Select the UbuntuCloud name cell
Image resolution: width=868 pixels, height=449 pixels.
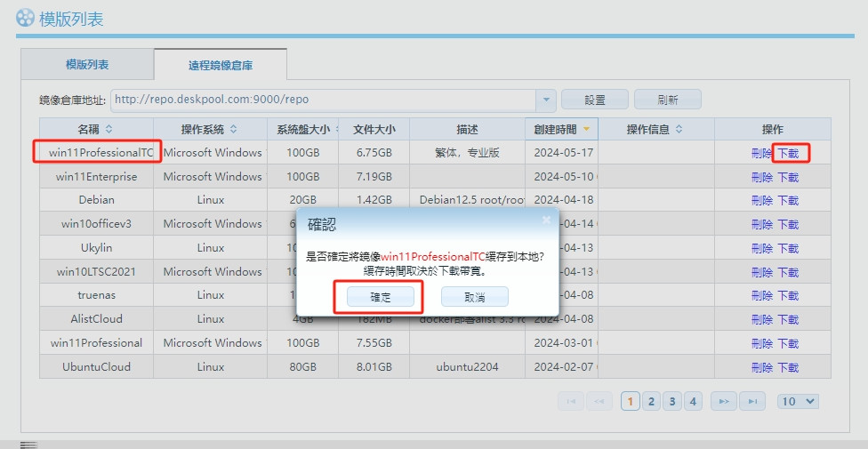[96, 366]
